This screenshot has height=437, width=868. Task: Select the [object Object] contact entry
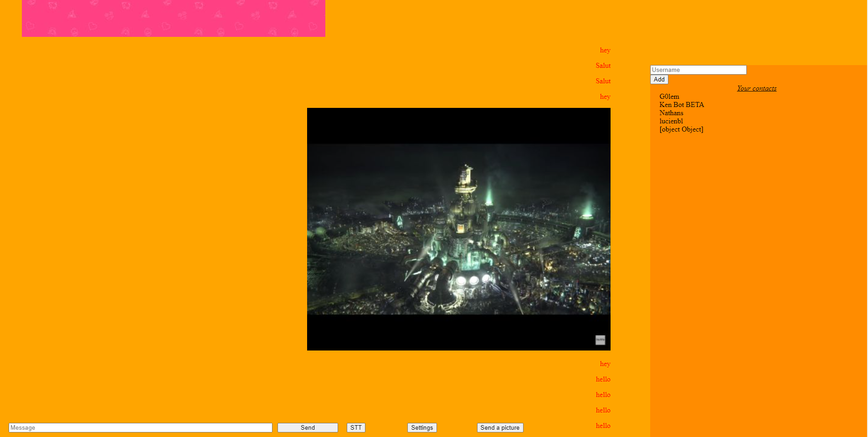[681, 129]
